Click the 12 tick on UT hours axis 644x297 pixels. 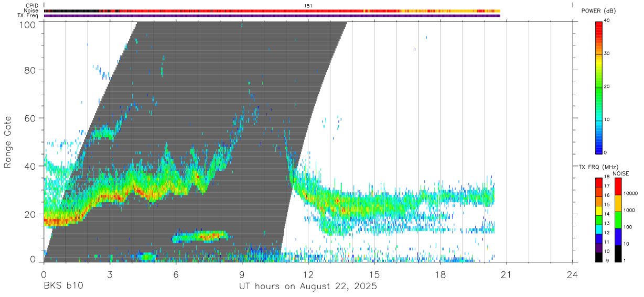(x=308, y=274)
